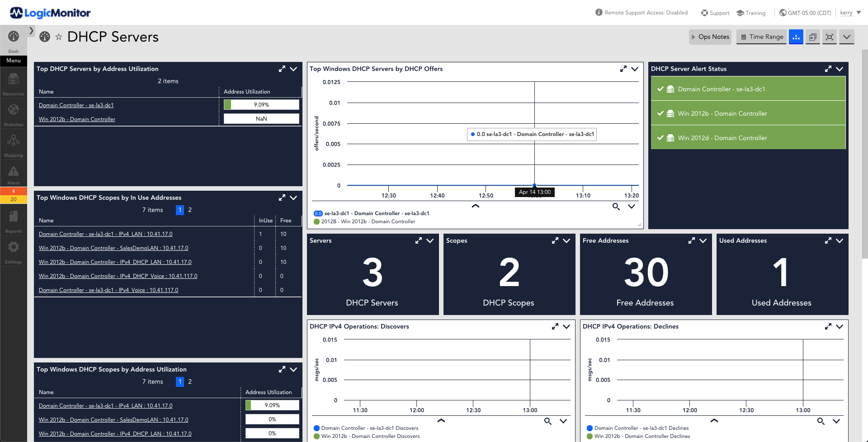Open the Dash section in sidebar
Viewport: 868px width, 442px height.
tap(14, 41)
